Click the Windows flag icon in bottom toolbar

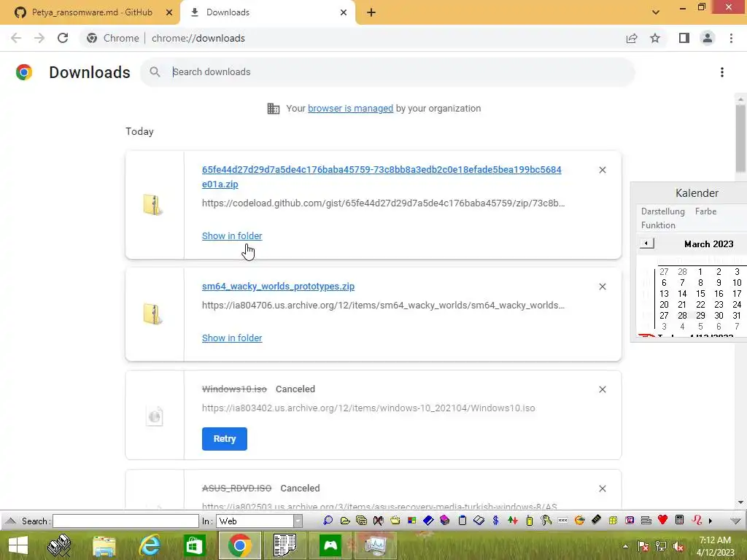pos(411,521)
